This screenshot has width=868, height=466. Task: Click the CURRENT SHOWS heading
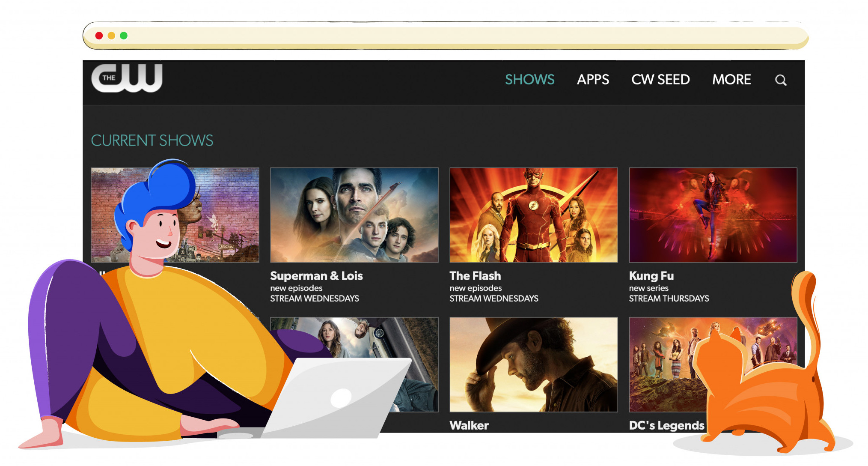click(152, 140)
